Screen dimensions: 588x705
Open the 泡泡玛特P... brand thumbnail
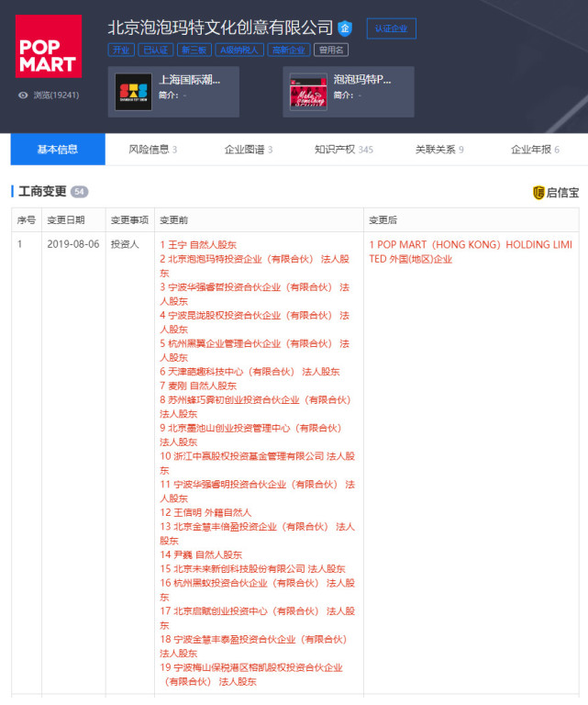[308, 92]
